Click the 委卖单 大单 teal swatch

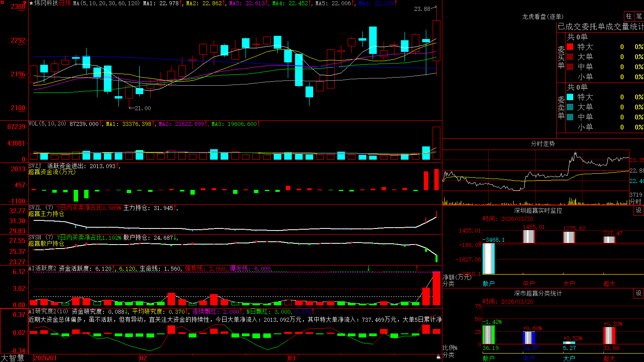pyautogui.click(x=570, y=107)
